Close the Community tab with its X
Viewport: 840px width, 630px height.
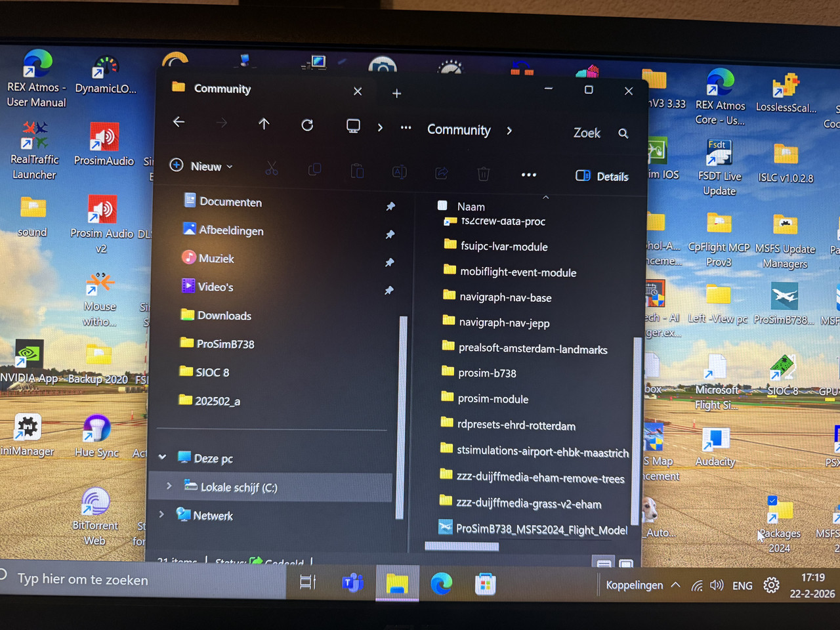(x=358, y=91)
